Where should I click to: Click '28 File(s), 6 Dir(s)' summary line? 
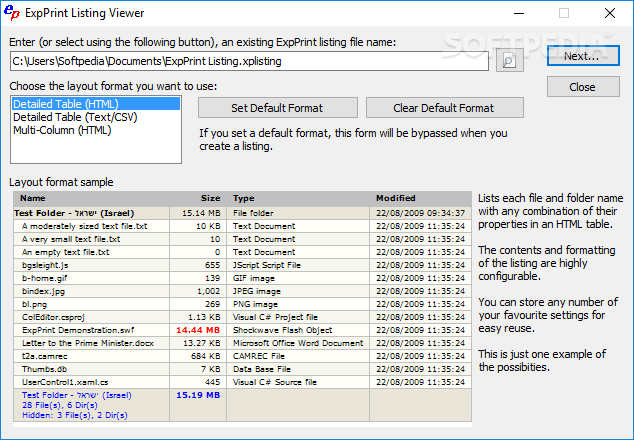(x=60, y=405)
